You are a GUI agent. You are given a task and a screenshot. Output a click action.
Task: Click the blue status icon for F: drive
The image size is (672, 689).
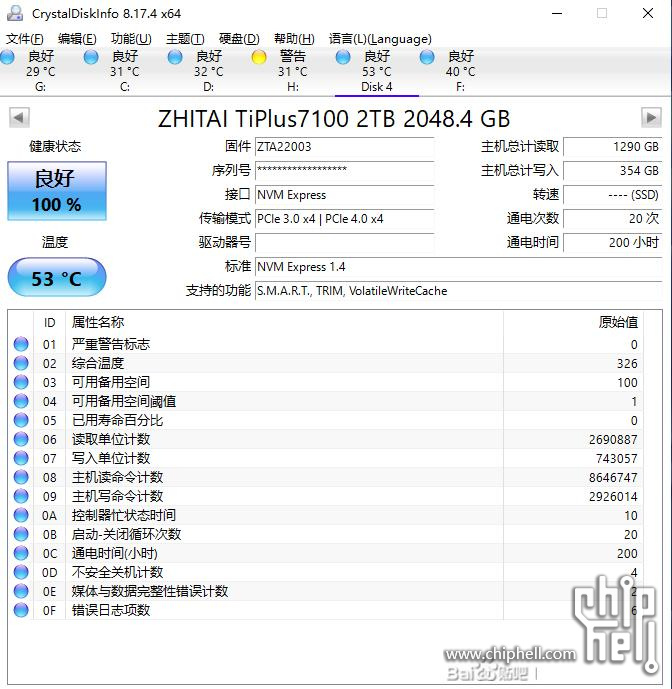(x=427, y=57)
